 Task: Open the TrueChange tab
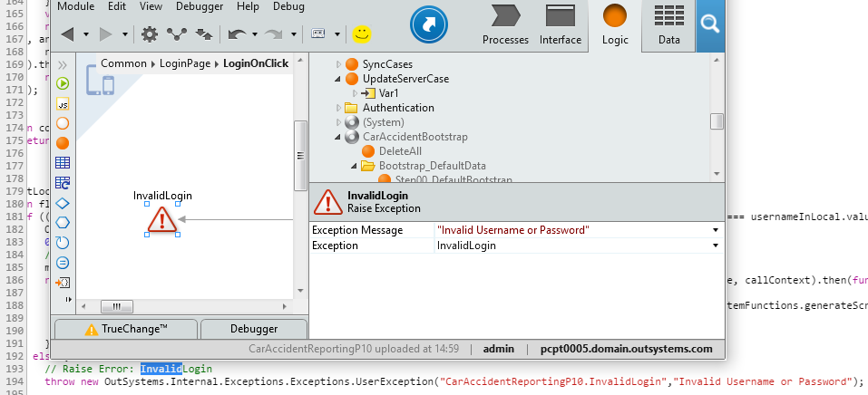[126, 329]
